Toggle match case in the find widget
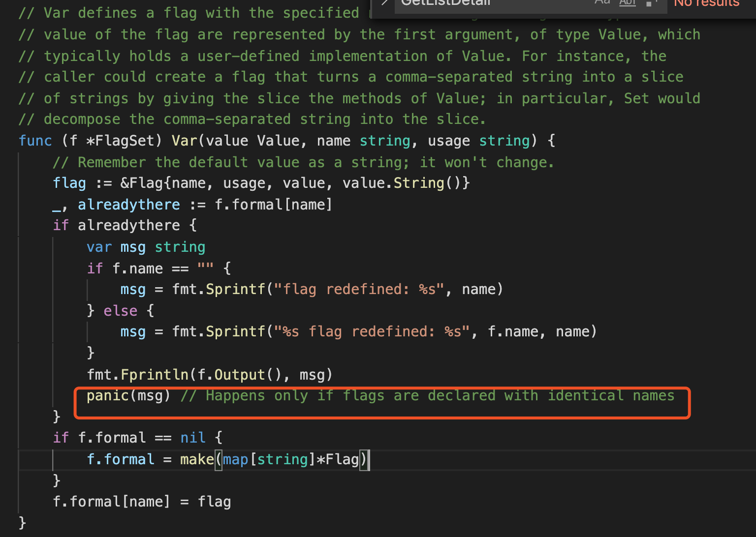756x537 pixels. tap(602, 3)
